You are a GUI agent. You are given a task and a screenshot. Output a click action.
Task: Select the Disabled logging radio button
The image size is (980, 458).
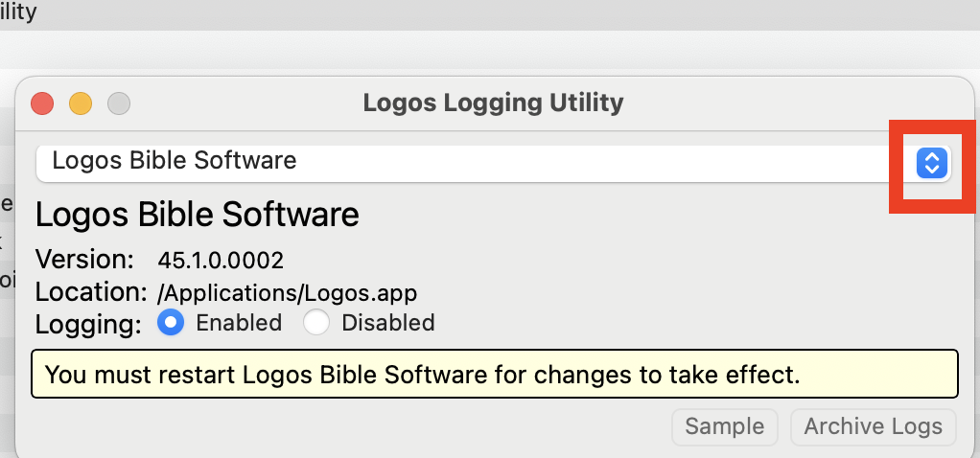point(316,323)
